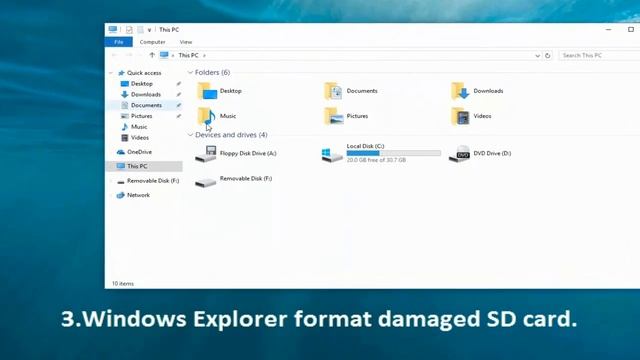The image size is (640, 360).
Task: Open the Downloads folder icon in Folders
Action: 460,91
